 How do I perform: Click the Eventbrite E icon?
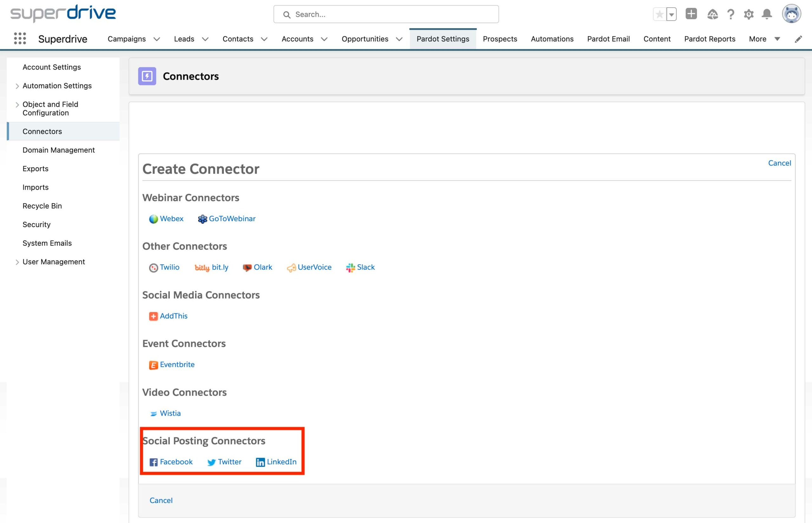click(154, 365)
